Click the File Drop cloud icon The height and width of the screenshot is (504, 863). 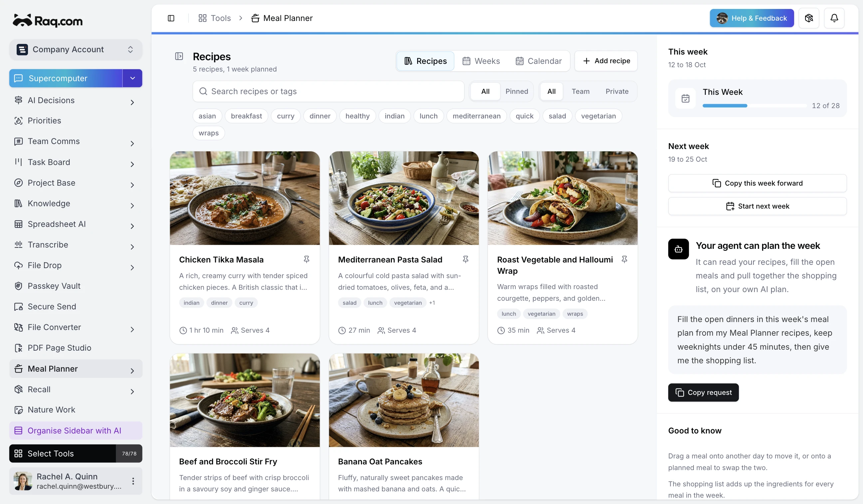pyautogui.click(x=19, y=265)
